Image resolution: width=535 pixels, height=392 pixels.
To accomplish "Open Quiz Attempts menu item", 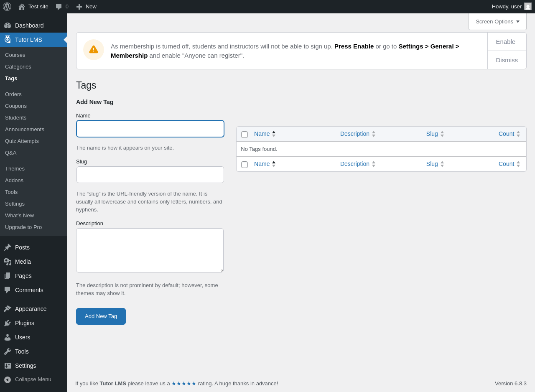I will coord(22,141).
